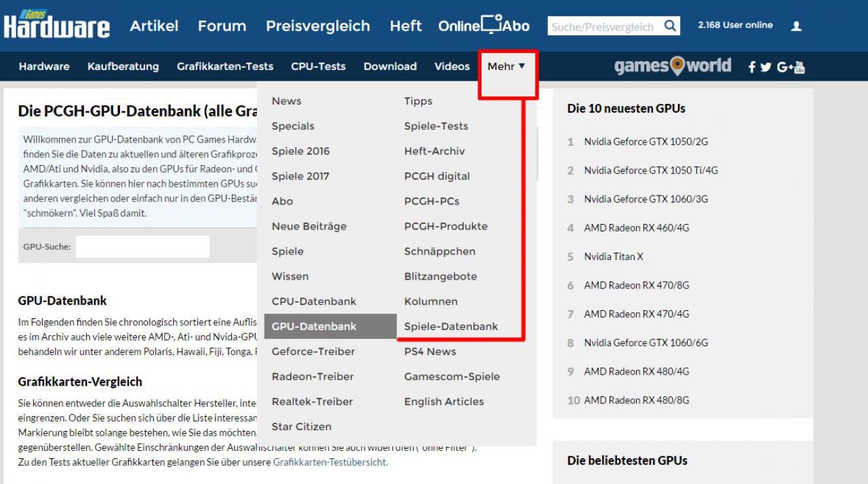Click the gamesworld logo
This screenshot has width=868, height=484.
pyautogui.click(x=673, y=66)
